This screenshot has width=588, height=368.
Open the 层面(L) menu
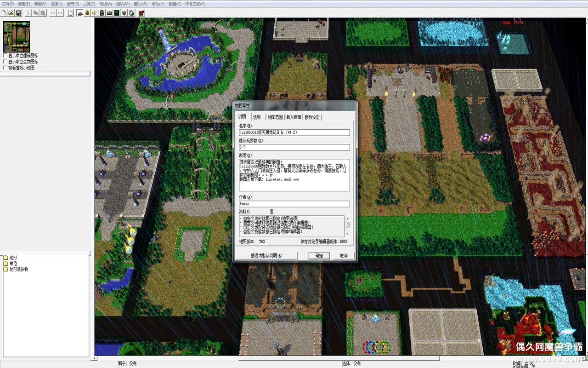[x=57, y=4]
